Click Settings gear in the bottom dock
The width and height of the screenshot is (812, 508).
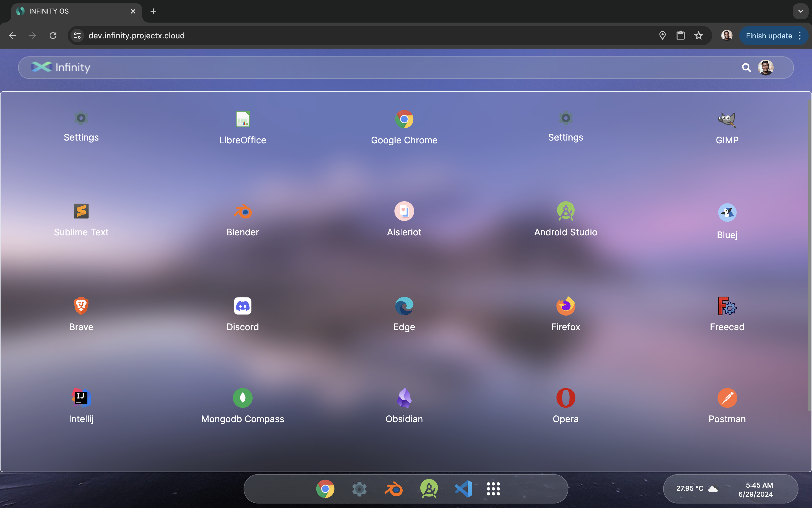coord(359,489)
